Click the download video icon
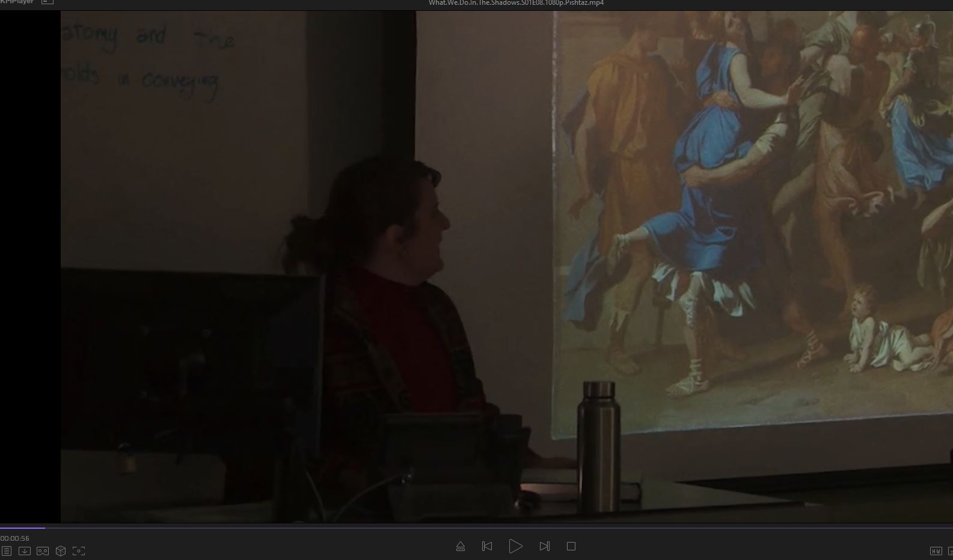Viewport: 953px width, 560px height. [x=25, y=550]
